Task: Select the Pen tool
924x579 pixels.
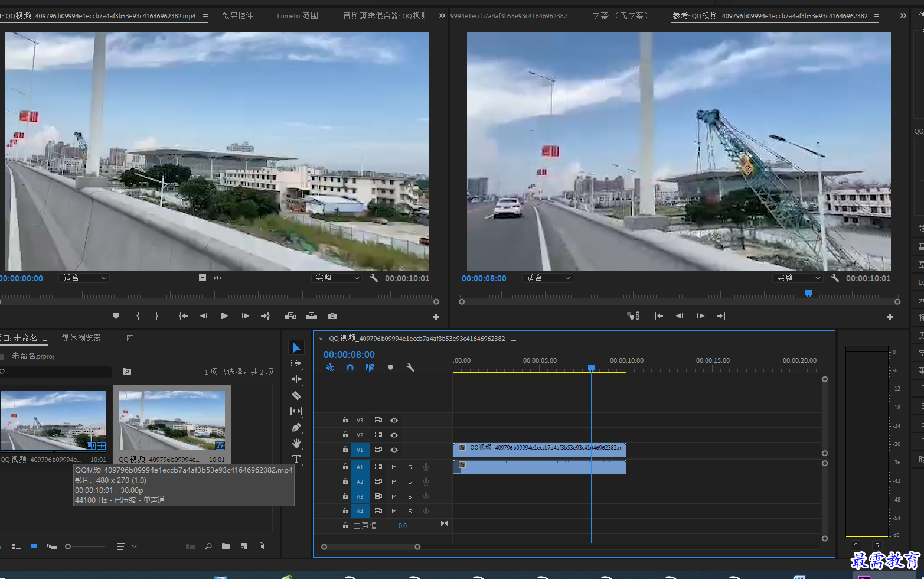Action: pos(296,427)
